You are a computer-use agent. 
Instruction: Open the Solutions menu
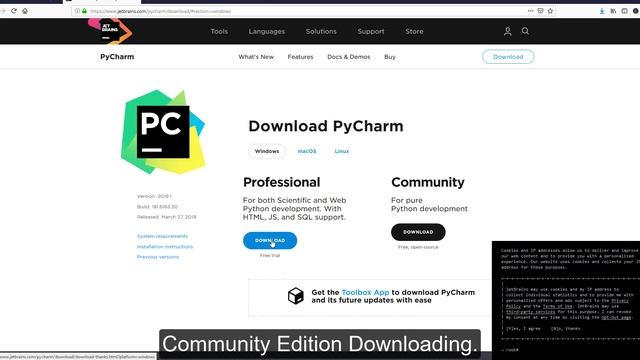coord(321,31)
